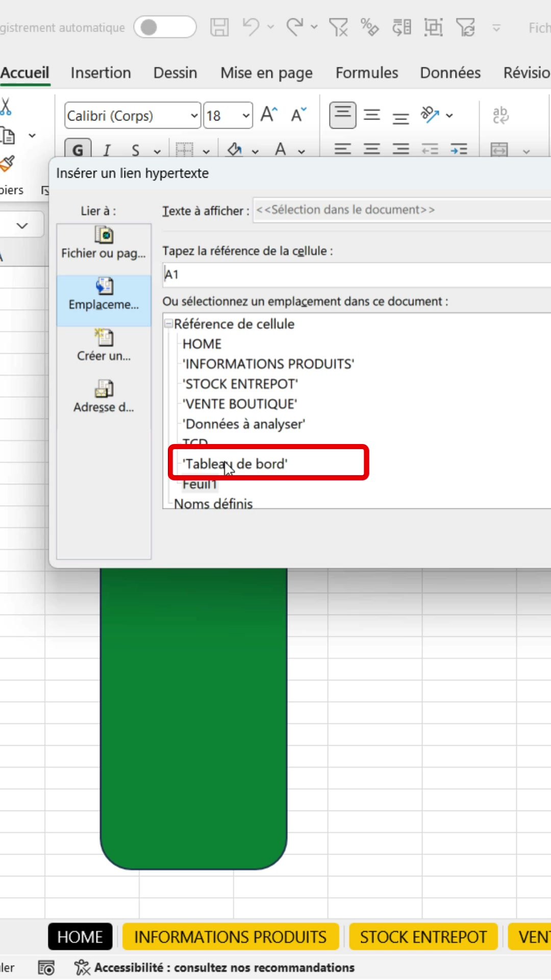
Task: Click the decrease indent icon
Action: point(430,149)
